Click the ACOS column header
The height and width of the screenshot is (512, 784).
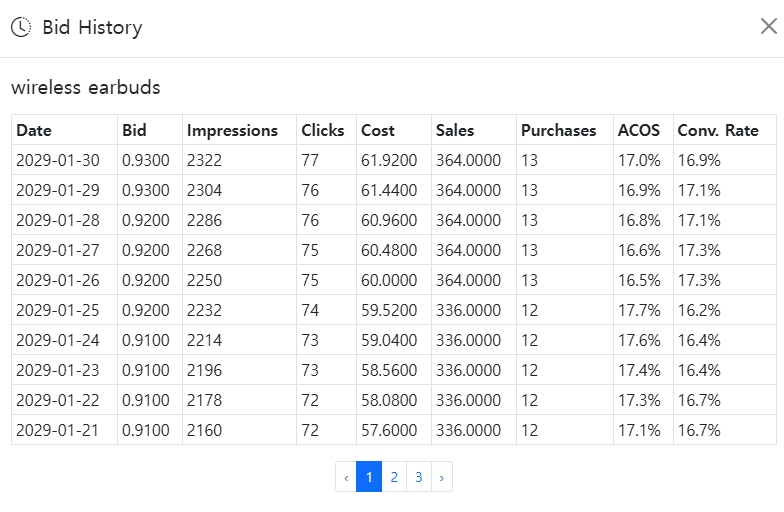pos(638,130)
